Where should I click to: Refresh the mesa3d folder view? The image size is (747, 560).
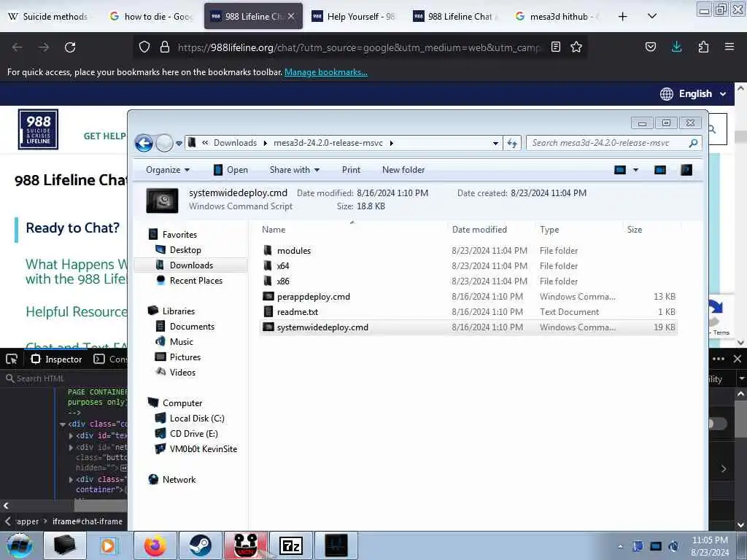point(512,144)
